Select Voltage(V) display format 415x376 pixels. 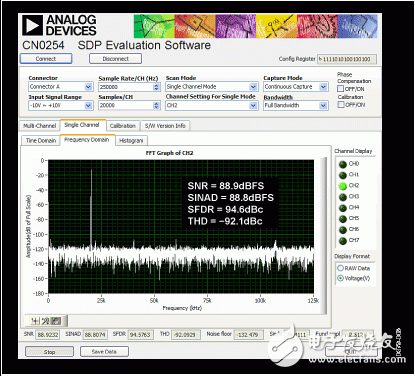pos(340,278)
